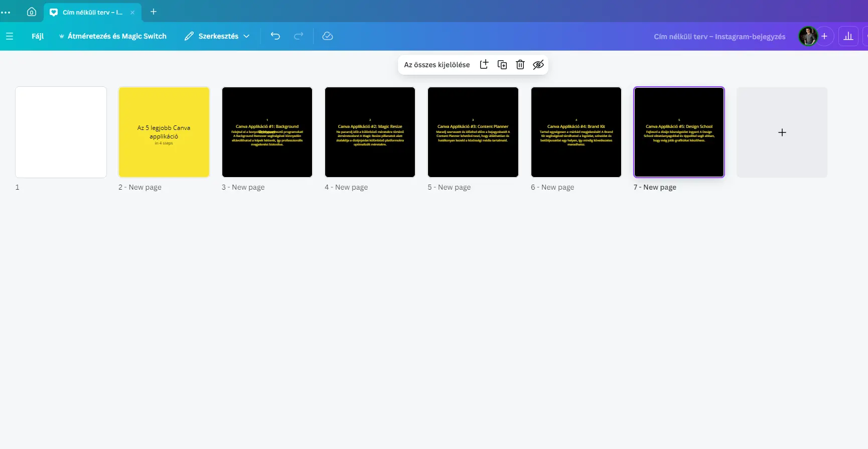Click the '5 - New page' label

point(450,187)
